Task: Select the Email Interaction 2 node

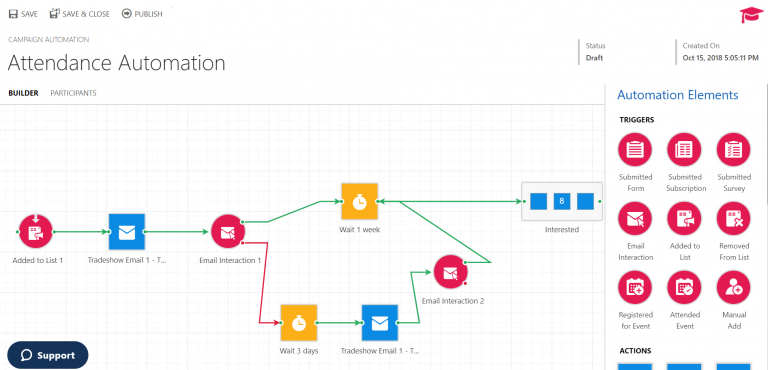Action: [451, 272]
